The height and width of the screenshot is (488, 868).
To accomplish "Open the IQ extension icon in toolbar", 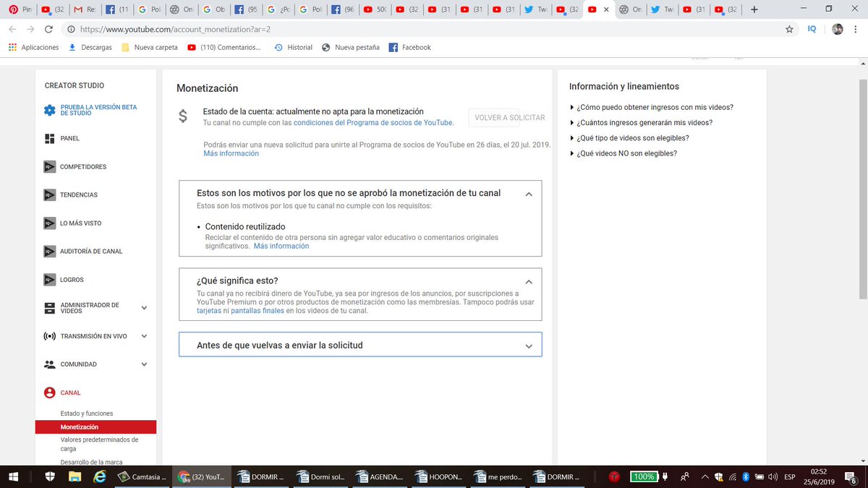I will pyautogui.click(x=812, y=29).
